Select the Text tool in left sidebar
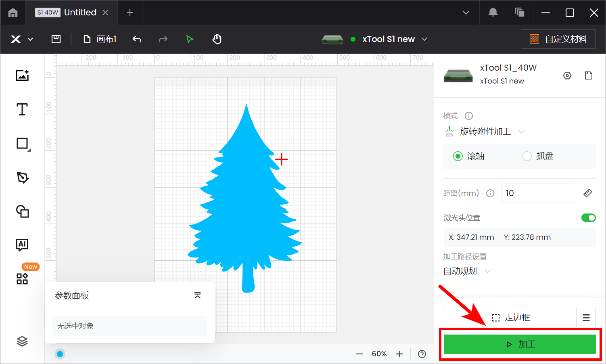606x364 pixels. coord(22,109)
